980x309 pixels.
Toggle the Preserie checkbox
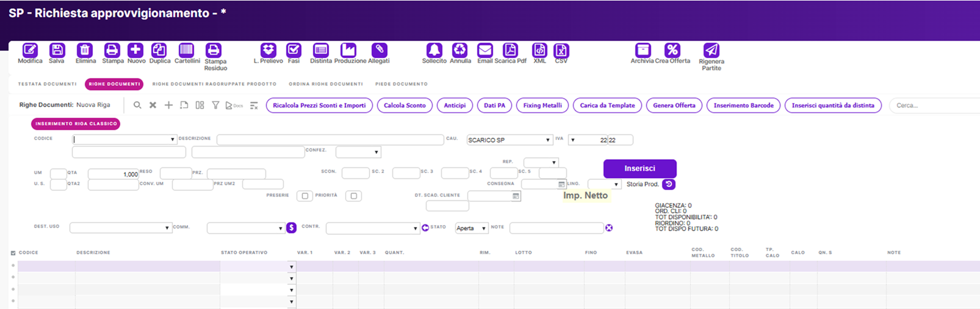304,196
